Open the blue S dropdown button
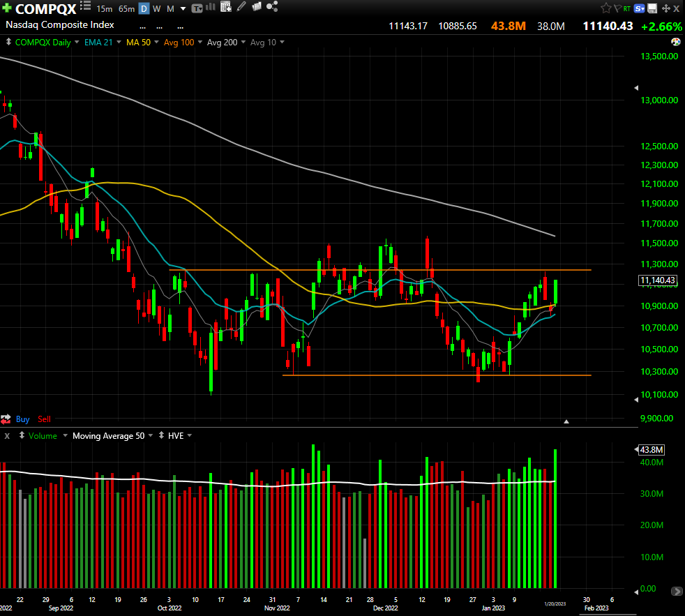Image resolution: width=685 pixels, height=616 pixels. click(x=640, y=8)
